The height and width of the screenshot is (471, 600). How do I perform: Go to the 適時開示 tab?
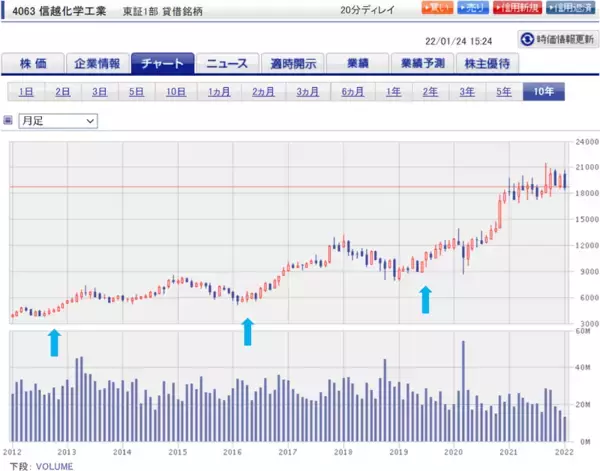tap(292, 64)
